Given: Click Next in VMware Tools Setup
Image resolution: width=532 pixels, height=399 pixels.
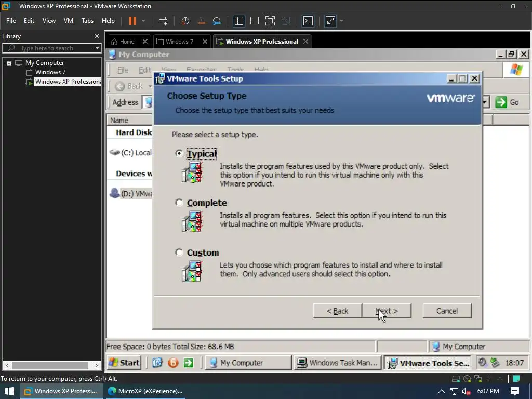Looking at the screenshot, I should pos(387,311).
